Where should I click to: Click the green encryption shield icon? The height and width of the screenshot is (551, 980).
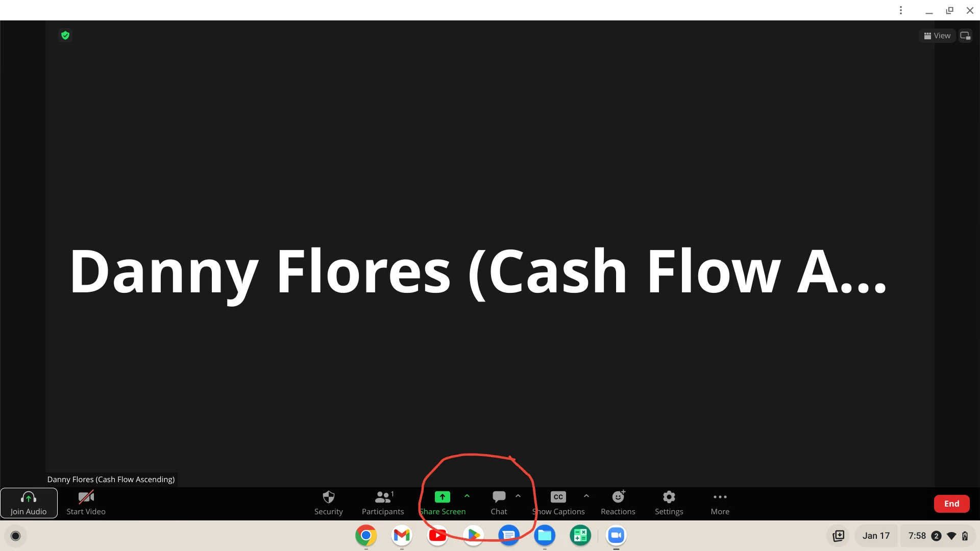pos(65,35)
